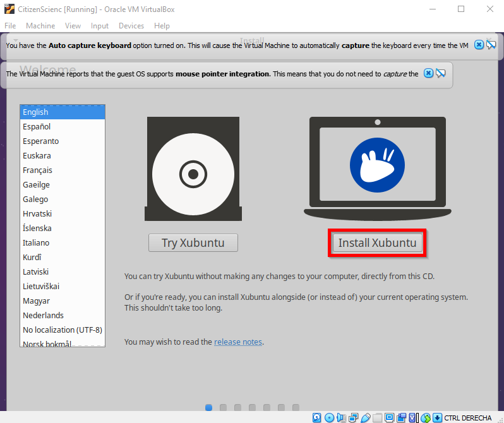The image size is (504, 423).
Task: Click the USB devices status icon
Action: (x=366, y=417)
